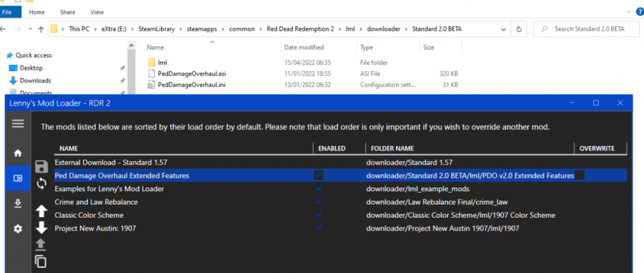Move selected mod up with up arrow
644x273 pixels.
pyautogui.click(x=41, y=211)
